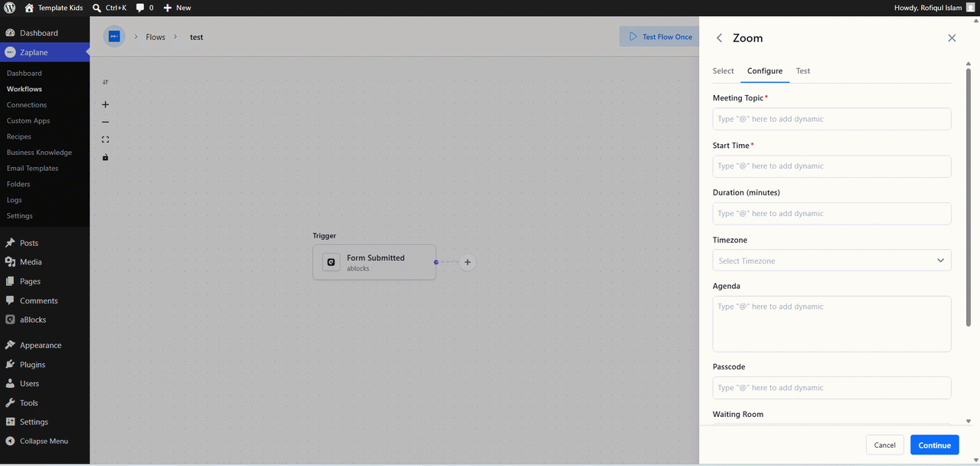Viewport: 980px width, 466px height.
Task: Click the Continue button
Action: 934,445
